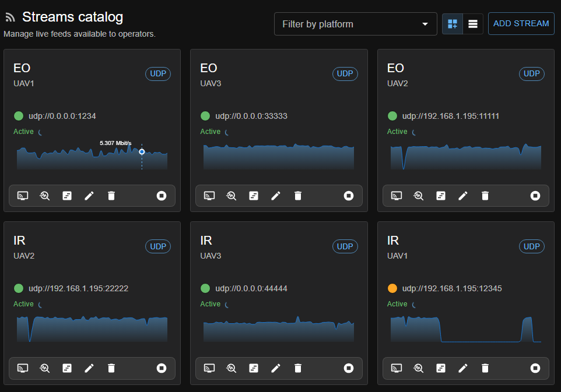The height and width of the screenshot is (392, 561).
Task: Open stream analyzer for IR UAV1
Action: 418,368
